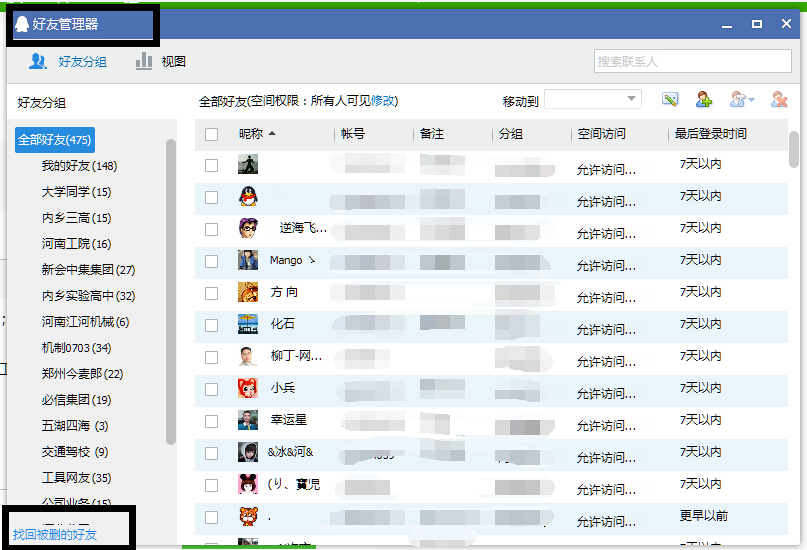Click the avatar next to 幸运星
The height and width of the screenshot is (550, 807).
[248, 420]
